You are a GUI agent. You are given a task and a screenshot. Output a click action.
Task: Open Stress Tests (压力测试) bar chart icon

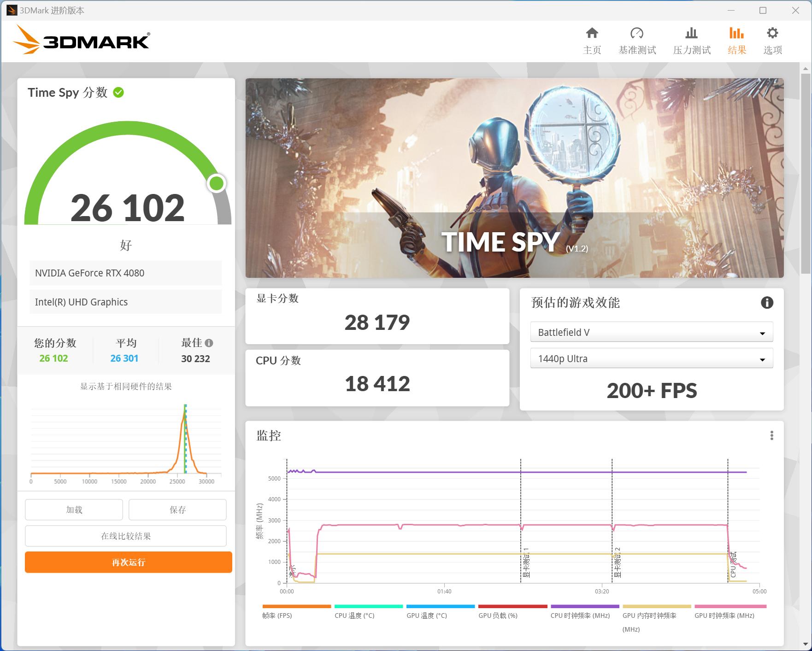(x=691, y=33)
